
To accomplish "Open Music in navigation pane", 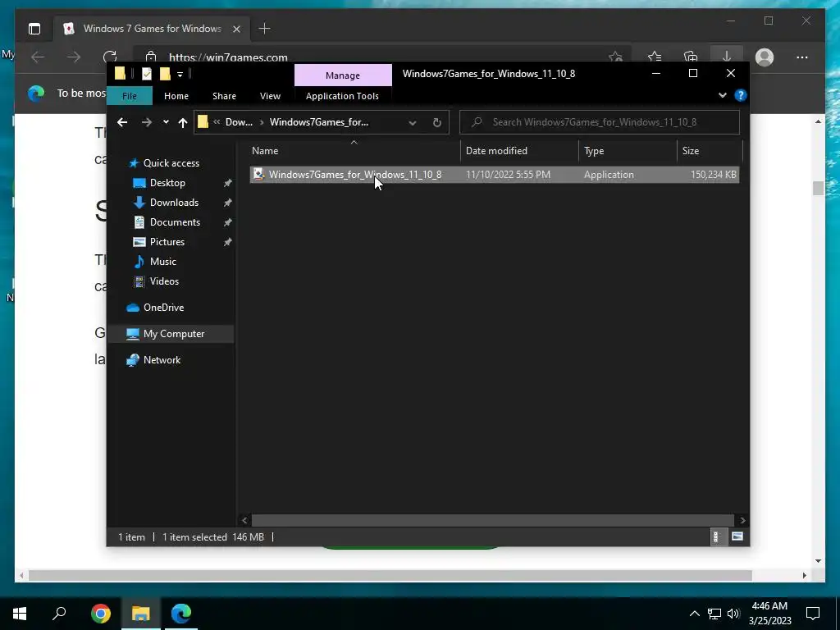I will tap(163, 262).
